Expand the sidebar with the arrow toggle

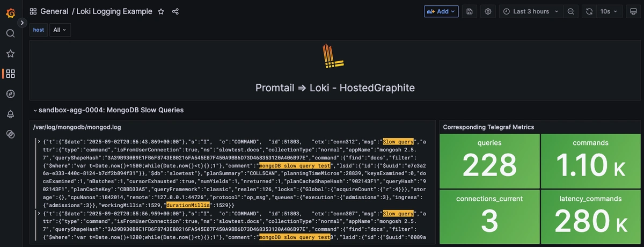pos(22,23)
